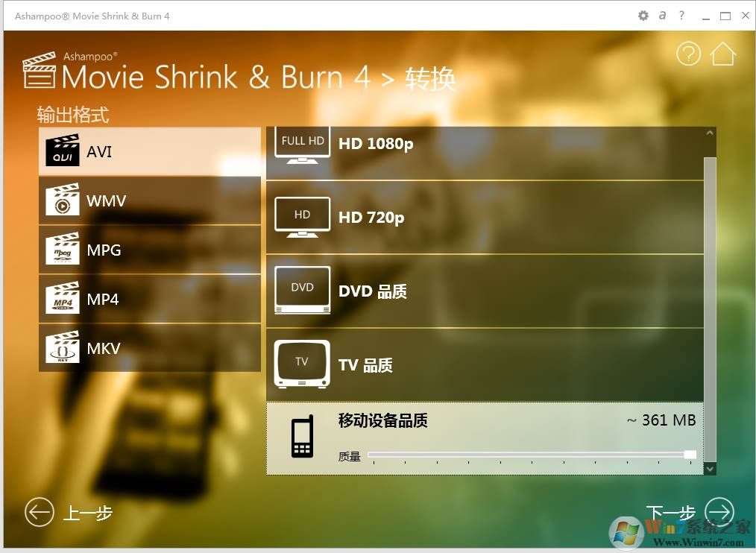Select the MP4 format icon
Viewport: 756px width, 553px height.
pos(63,298)
